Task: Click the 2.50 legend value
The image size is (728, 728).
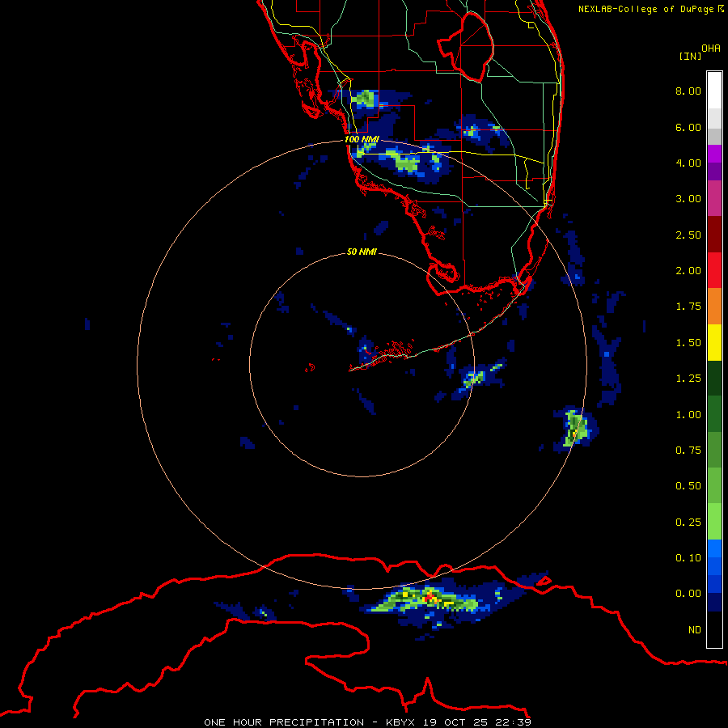Action: 688,235
